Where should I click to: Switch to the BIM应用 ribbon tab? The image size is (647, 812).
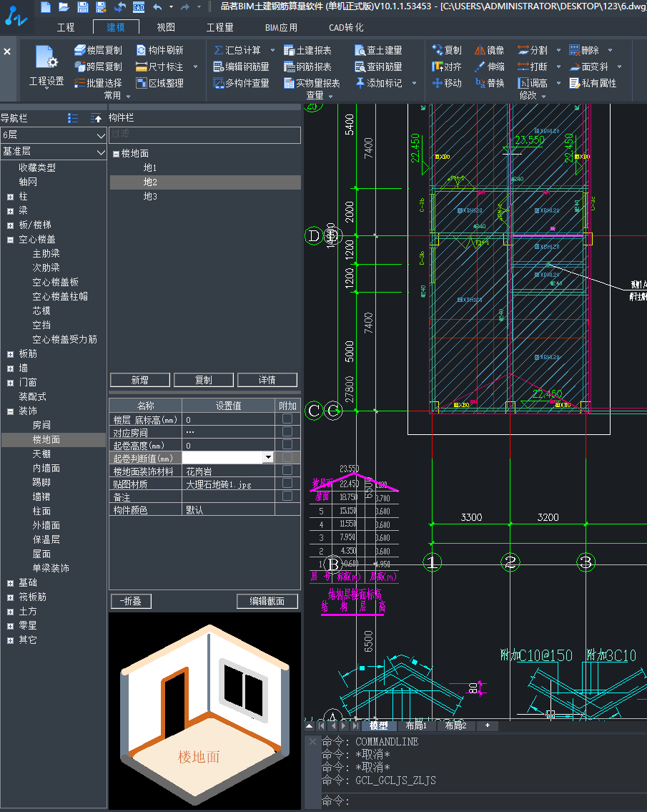[281, 27]
